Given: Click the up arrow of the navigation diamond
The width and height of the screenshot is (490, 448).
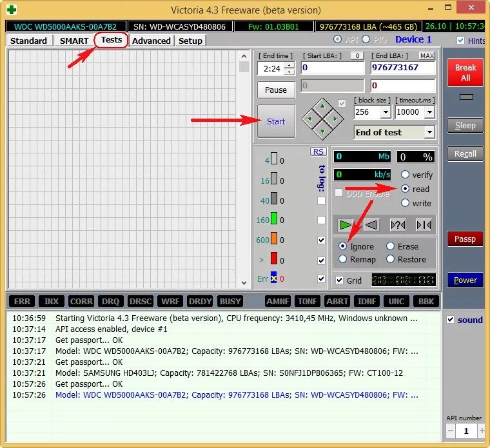Looking at the screenshot, I should (x=322, y=106).
